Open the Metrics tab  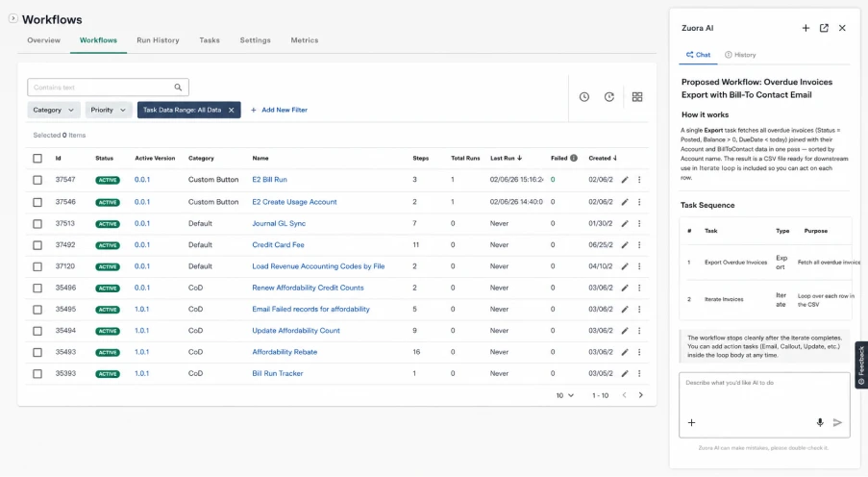(x=305, y=40)
